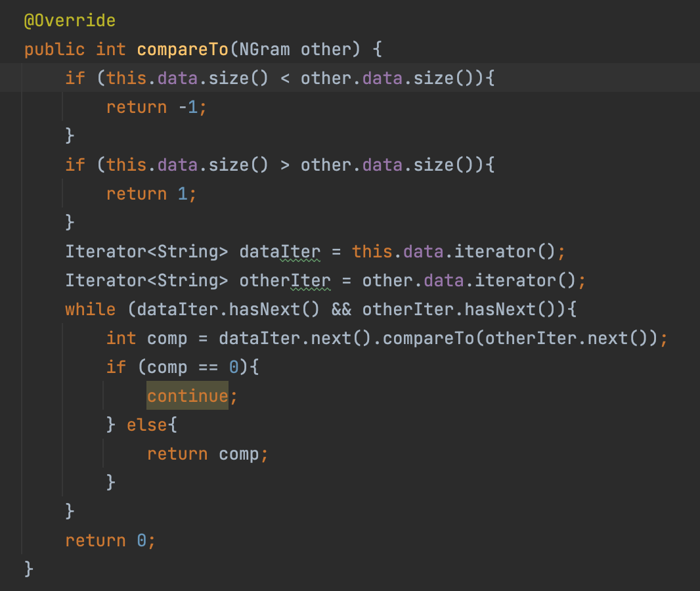
Task: Click the comp variable in int comp declaration
Action: pos(167,338)
